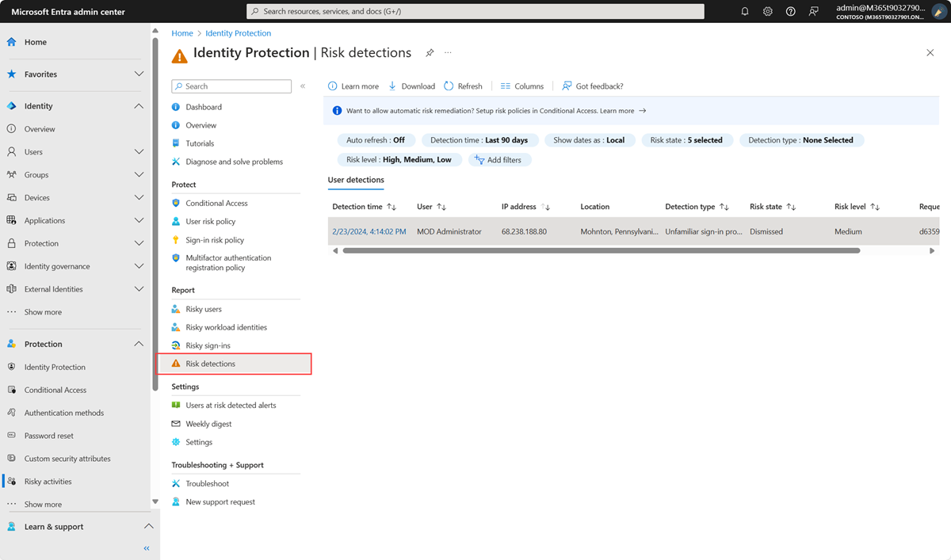Open Diagnose and solve problems

pyautogui.click(x=234, y=162)
